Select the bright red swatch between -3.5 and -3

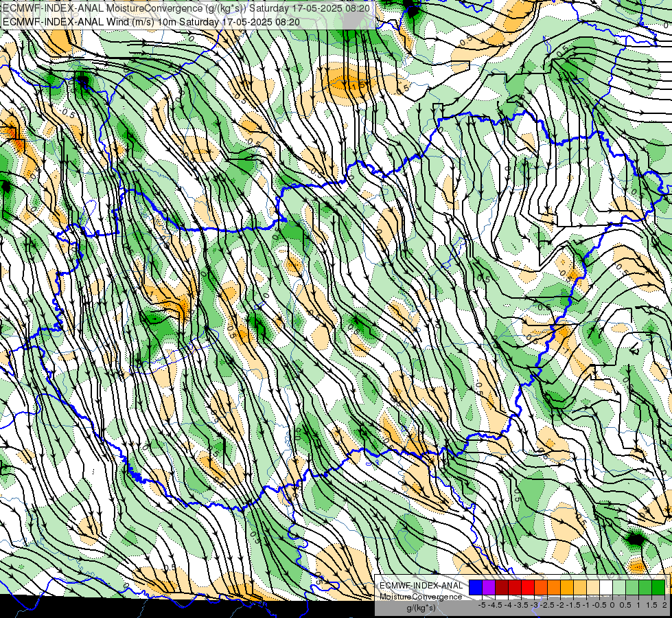[x=528, y=588]
